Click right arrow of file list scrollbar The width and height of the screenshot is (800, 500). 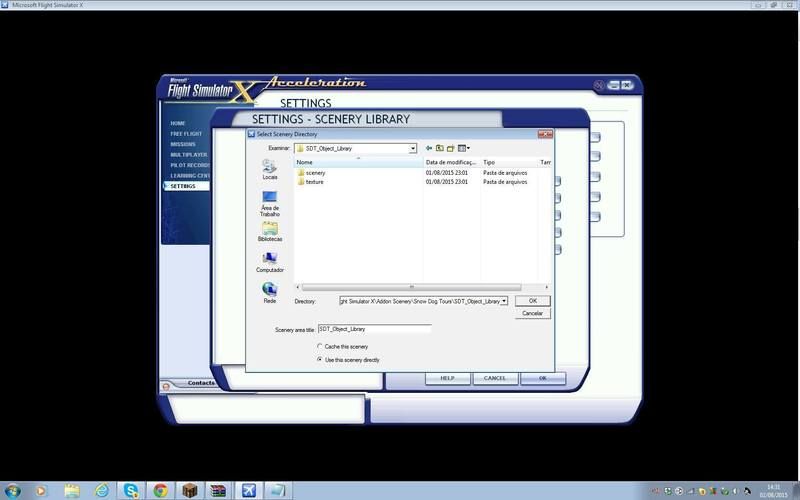point(546,287)
